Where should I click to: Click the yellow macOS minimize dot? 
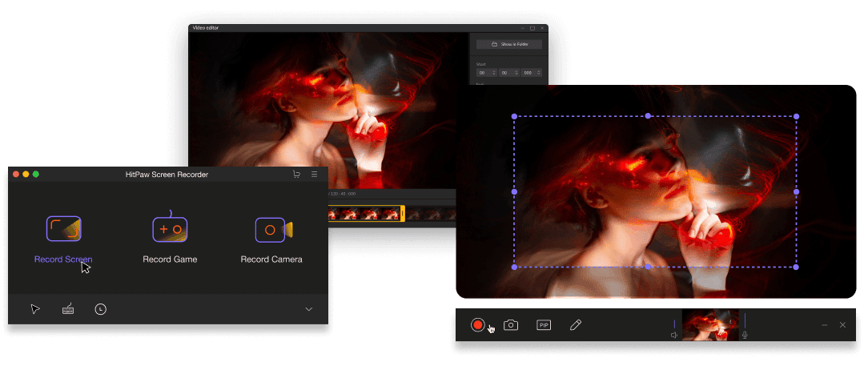tap(26, 175)
